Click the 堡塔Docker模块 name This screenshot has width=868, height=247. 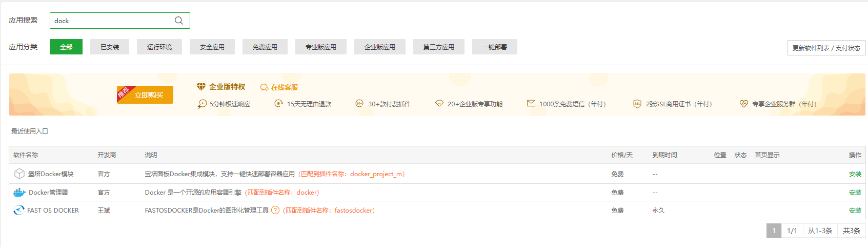coord(51,174)
